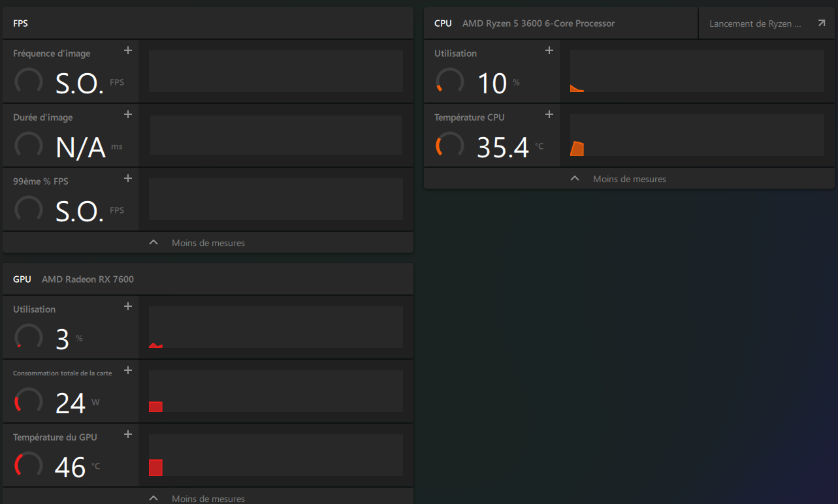The height and width of the screenshot is (504, 838).
Task: Click the CPU utilisation graph area
Action: point(697,71)
